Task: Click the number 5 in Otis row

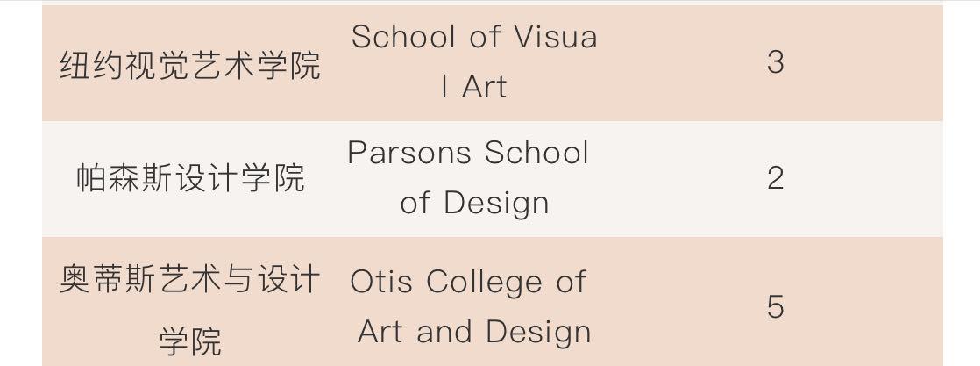Action: click(775, 306)
